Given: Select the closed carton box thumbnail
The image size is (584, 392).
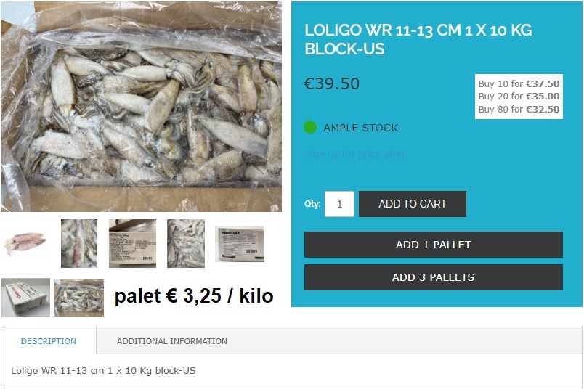Looking at the screenshot, I should coord(25,298).
